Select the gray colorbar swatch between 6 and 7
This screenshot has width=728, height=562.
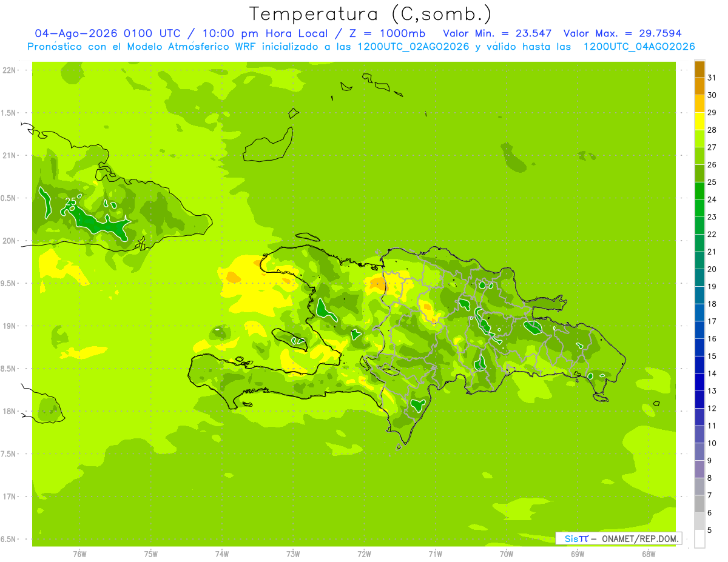click(699, 504)
